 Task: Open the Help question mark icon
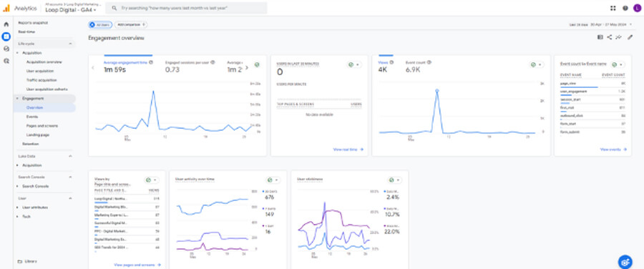click(625, 8)
